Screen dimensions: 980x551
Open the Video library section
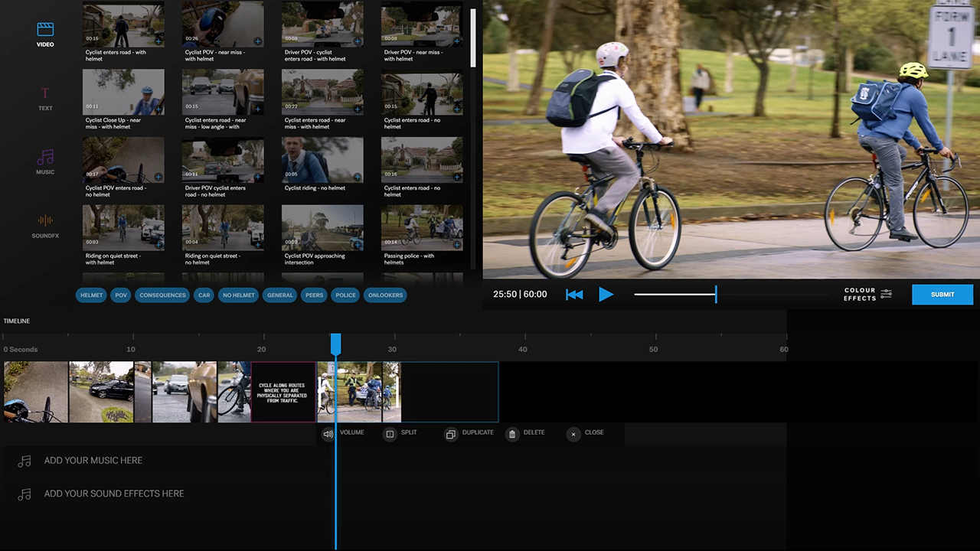coord(45,34)
